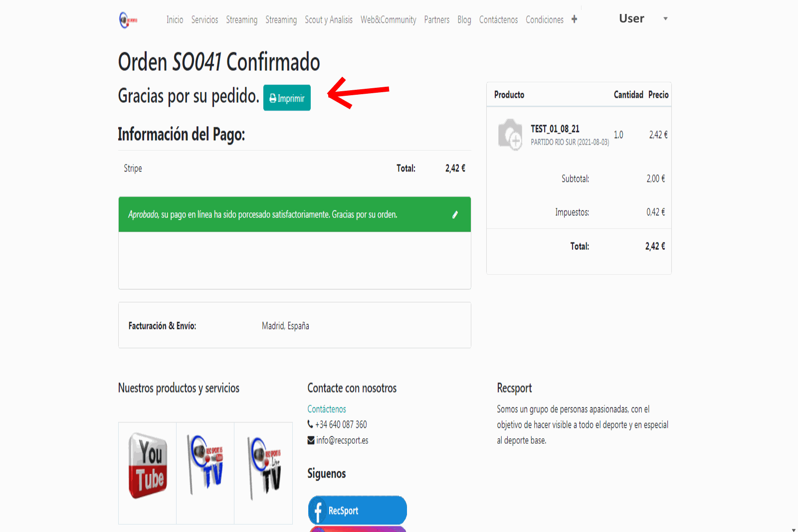Expand the User account dropdown arrow

(665, 19)
